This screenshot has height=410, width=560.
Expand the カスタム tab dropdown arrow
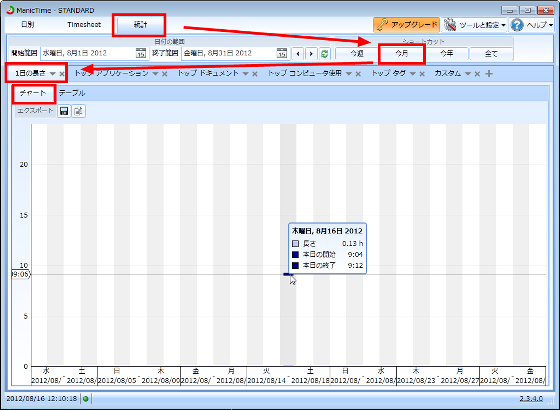point(468,74)
